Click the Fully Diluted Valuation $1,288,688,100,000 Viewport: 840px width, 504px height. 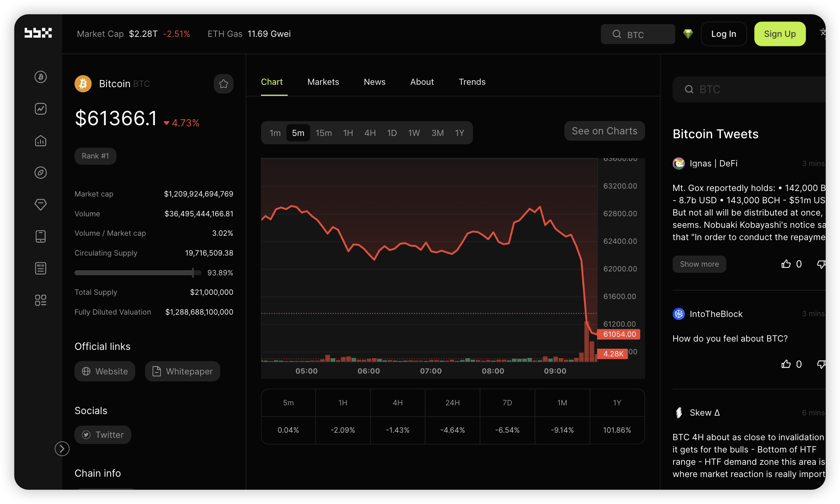199,312
